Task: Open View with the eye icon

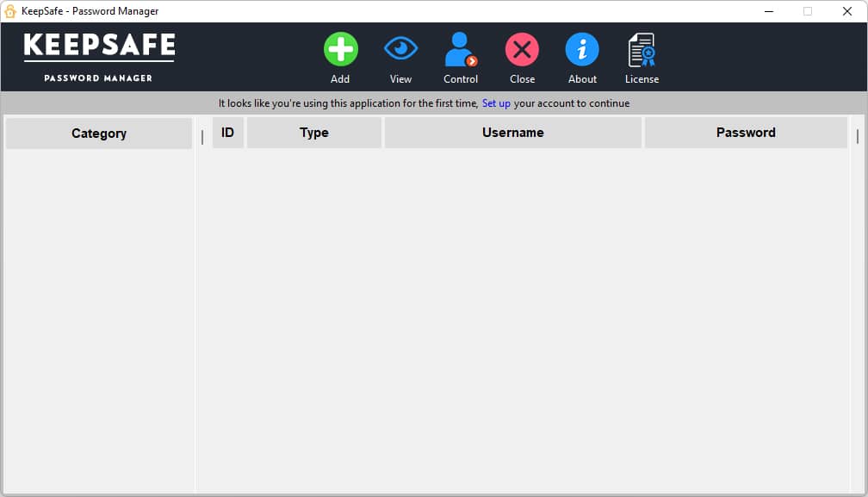Action: [400, 49]
